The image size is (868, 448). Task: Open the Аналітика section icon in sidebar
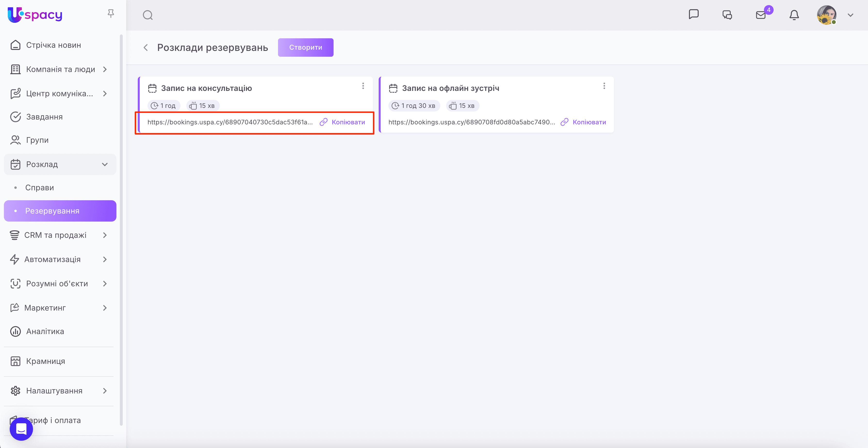coord(15,331)
